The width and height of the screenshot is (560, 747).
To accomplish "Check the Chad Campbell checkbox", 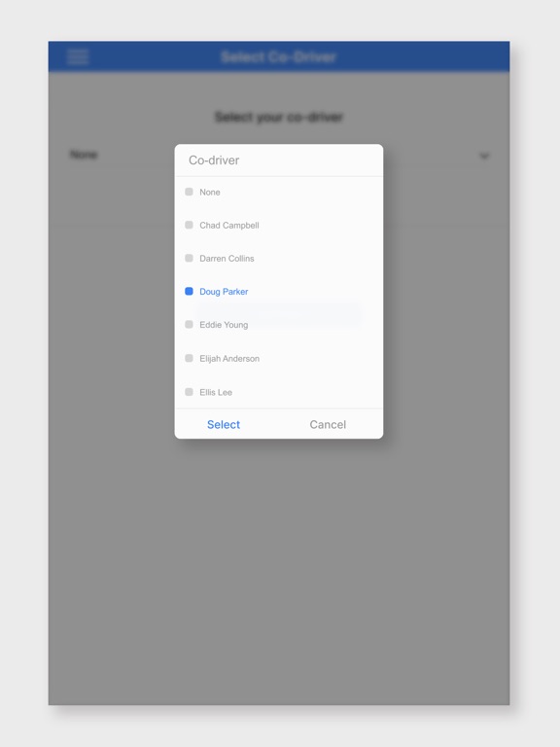I will click(x=189, y=225).
